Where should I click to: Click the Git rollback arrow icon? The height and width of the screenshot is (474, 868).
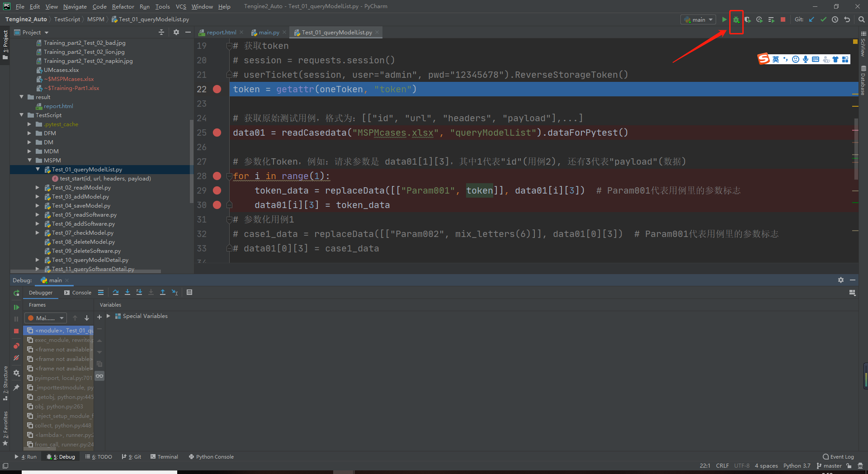[x=847, y=19]
